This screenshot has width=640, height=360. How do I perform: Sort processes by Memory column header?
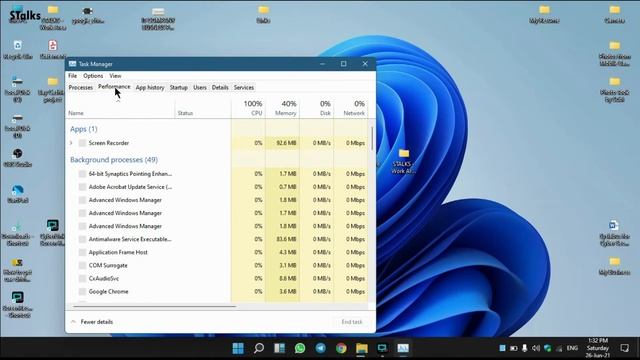(x=282, y=108)
